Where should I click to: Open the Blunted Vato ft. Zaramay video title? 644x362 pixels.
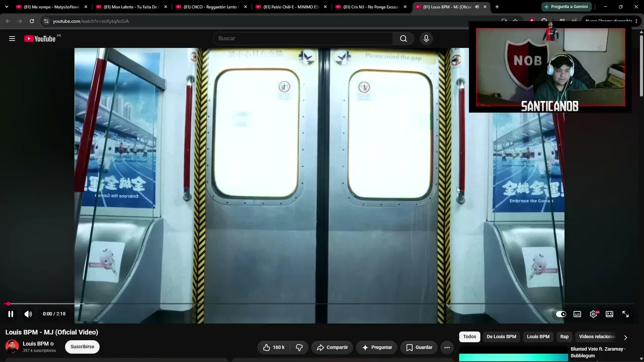pyautogui.click(x=598, y=352)
